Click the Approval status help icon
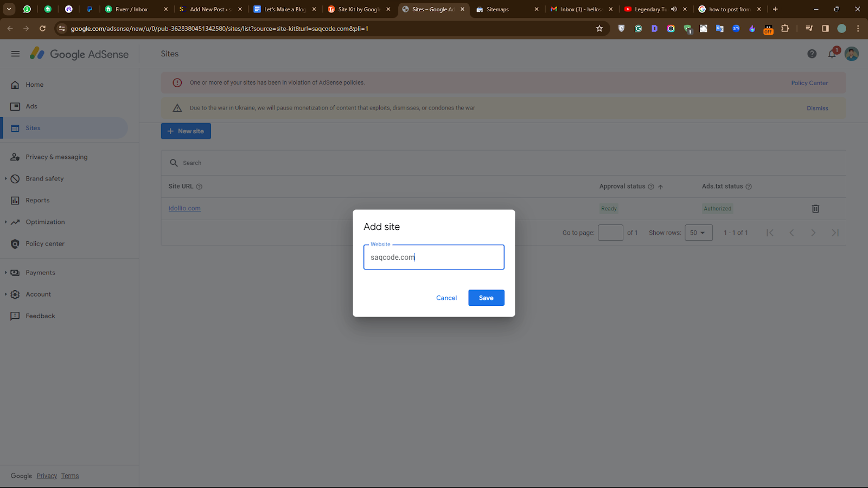The height and width of the screenshot is (488, 868). [x=651, y=187]
